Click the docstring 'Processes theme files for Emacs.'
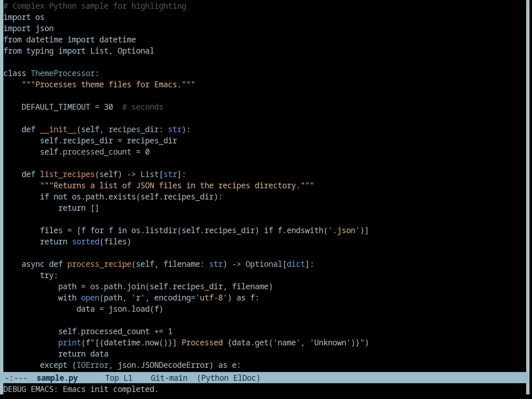Image resolution: width=532 pixels, height=399 pixels. [x=108, y=84]
